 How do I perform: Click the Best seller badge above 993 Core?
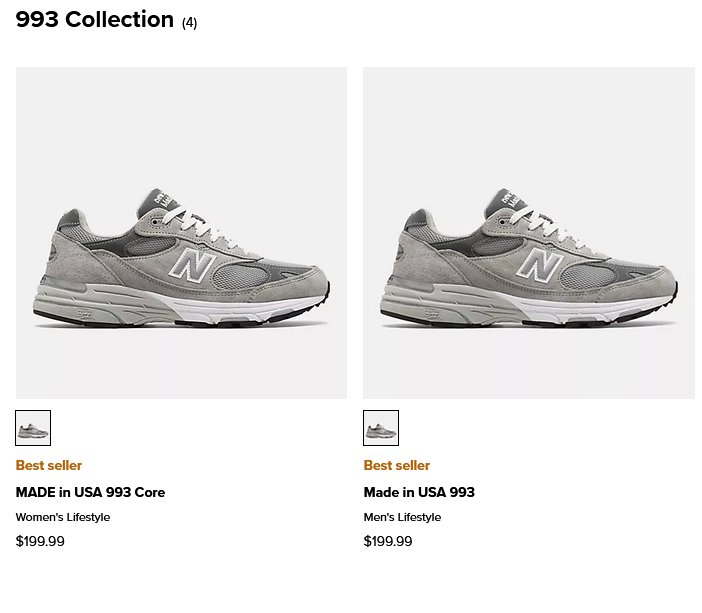(49, 466)
